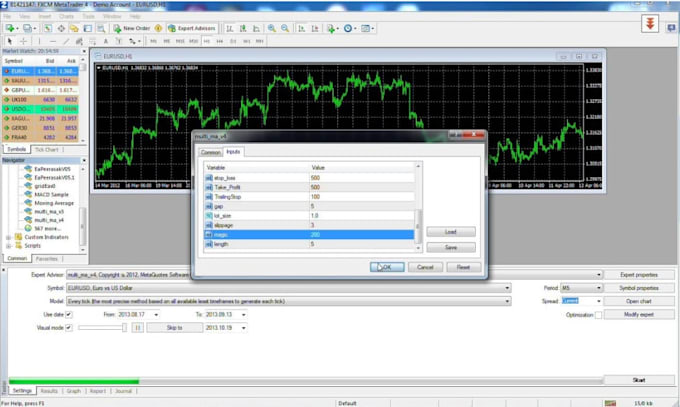The width and height of the screenshot is (680, 407).
Task: Switch to the dialog's Common tab
Action: (x=210, y=152)
